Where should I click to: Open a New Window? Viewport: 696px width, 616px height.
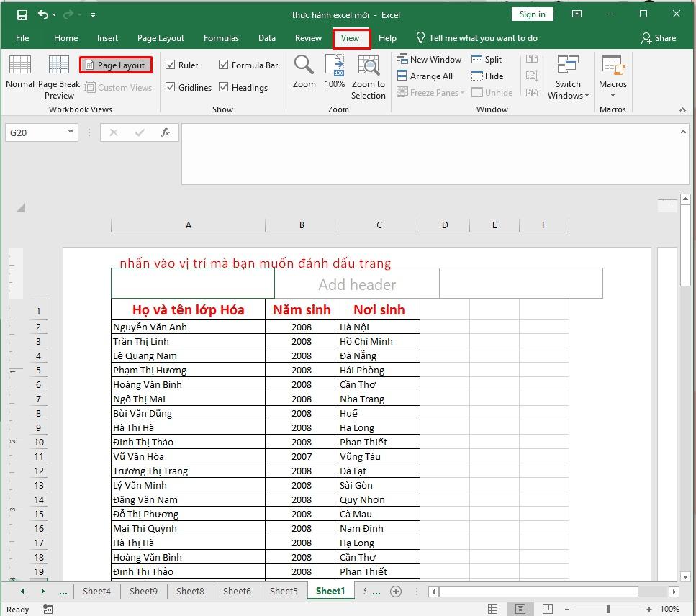428,59
